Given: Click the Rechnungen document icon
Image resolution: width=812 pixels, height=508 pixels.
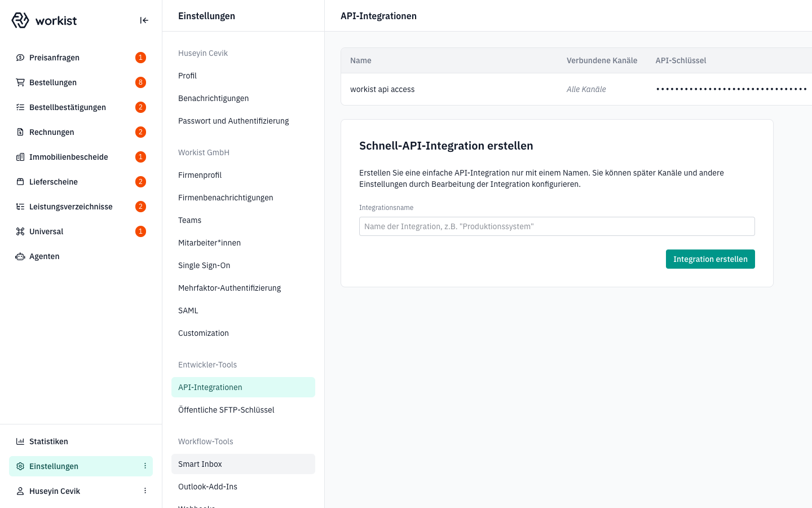Looking at the screenshot, I should click(x=20, y=132).
